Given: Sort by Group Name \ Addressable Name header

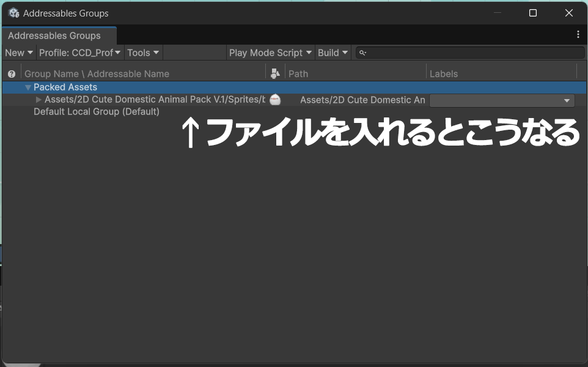Looking at the screenshot, I should tap(97, 74).
